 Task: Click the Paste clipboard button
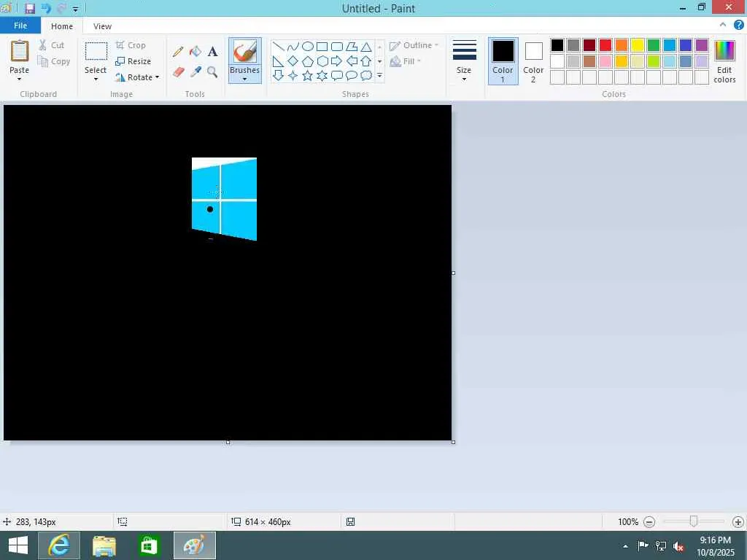20,51
